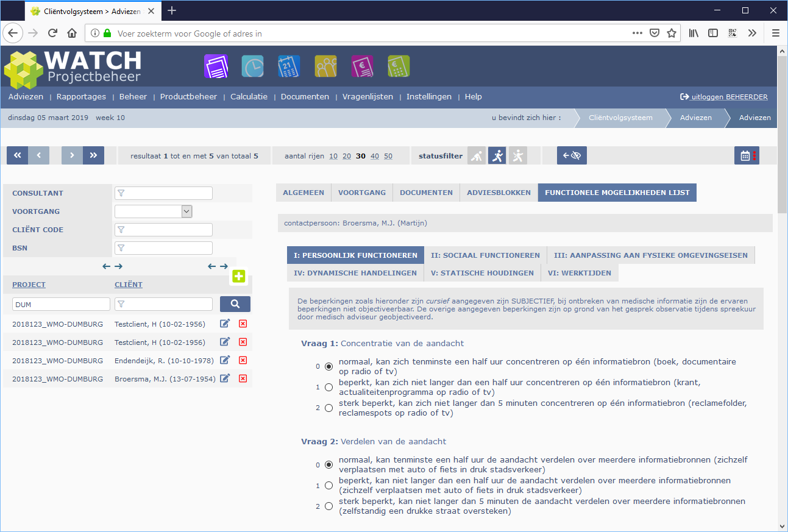
Task: Edit the Endendeijk, R. row
Action: pos(225,360)
